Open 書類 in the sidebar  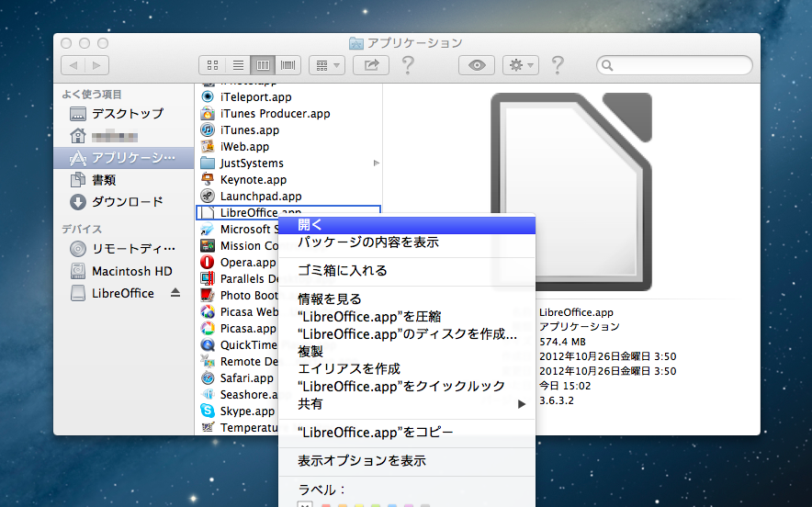(x=124, y=180)
